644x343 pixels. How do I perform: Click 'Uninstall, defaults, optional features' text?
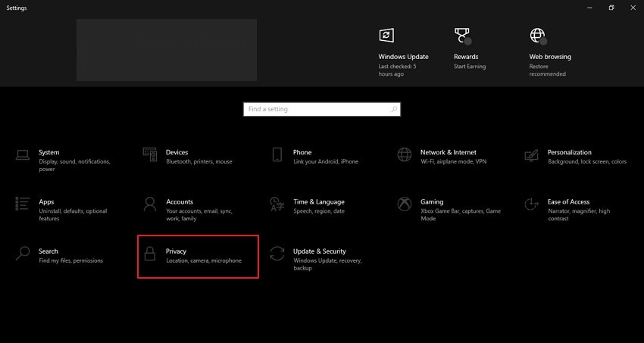click(x=73, y=214)
